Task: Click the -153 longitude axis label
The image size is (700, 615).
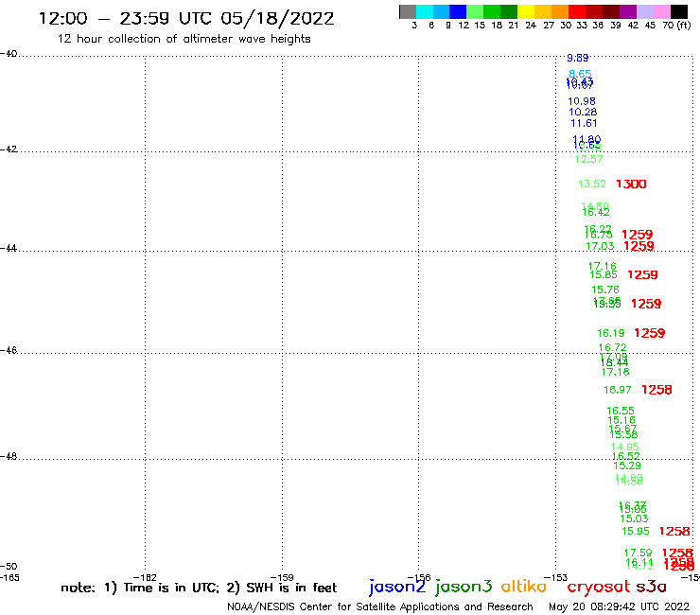Action: (556, 577)
